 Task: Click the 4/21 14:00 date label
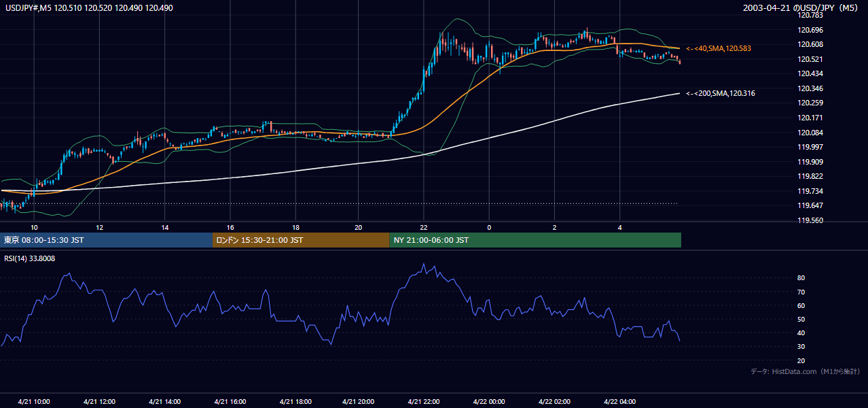164,401
